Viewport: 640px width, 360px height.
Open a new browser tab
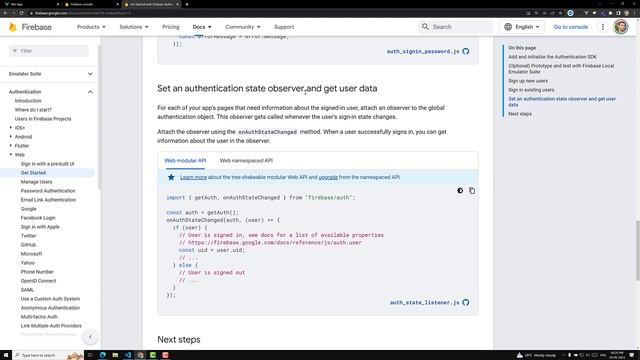(187, 4)
